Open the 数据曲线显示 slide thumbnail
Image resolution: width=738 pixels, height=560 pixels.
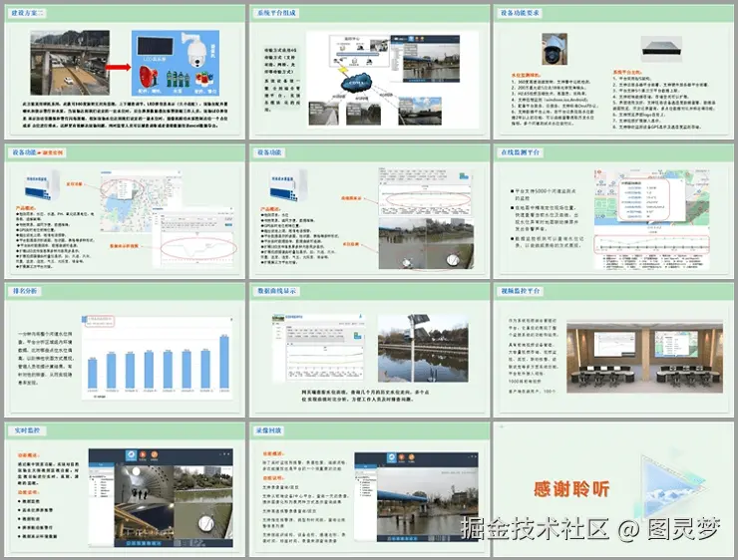[x=369, y=350]
